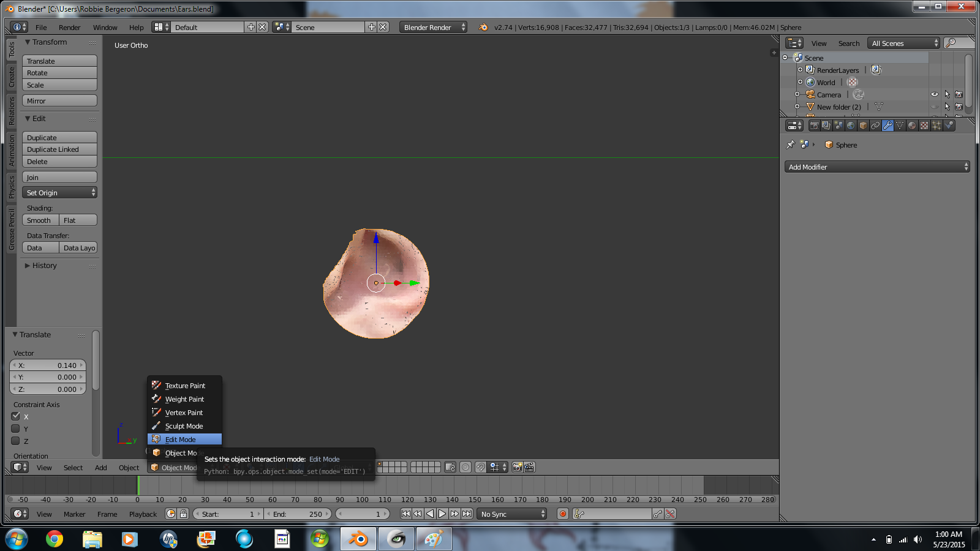Click Insert Keyframe key icon in timeline

pos(657,514)
